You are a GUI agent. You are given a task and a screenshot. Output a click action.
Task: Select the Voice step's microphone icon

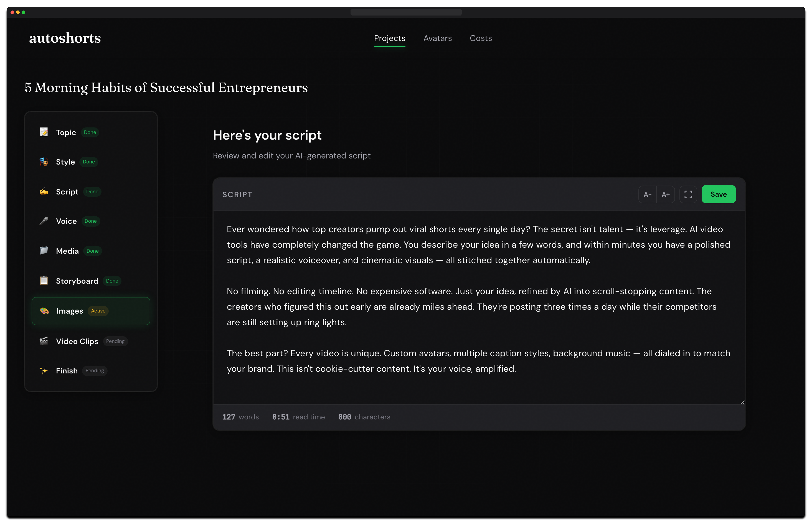(44, 221)
